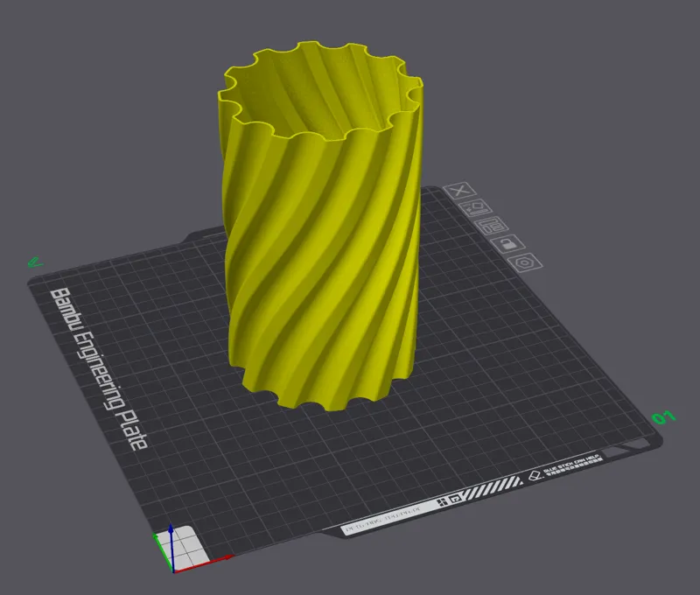Remove the plate using the X icon

click(x=459, y=191)
